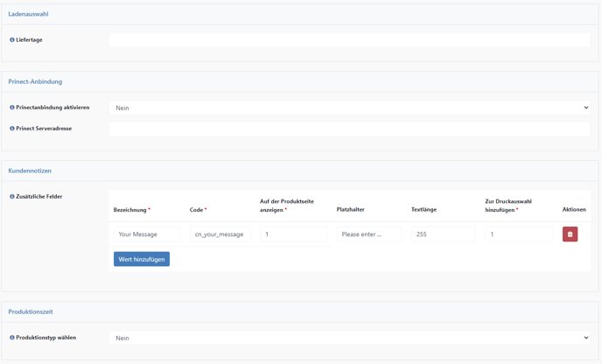Click info icon next to Prinectanbindung aktivieren

[x=12, y=108]
